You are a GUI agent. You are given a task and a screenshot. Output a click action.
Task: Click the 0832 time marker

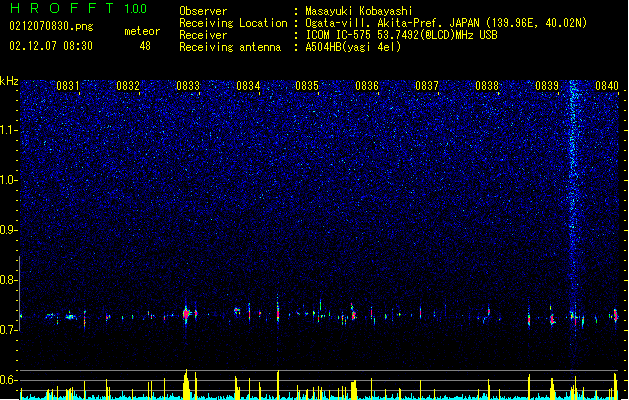pos(128,86)
